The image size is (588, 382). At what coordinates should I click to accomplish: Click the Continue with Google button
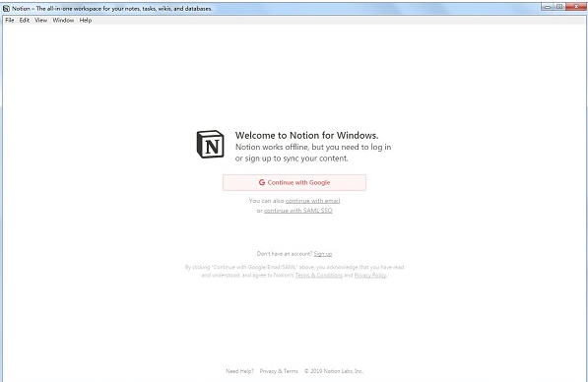[x=294, y=182]
